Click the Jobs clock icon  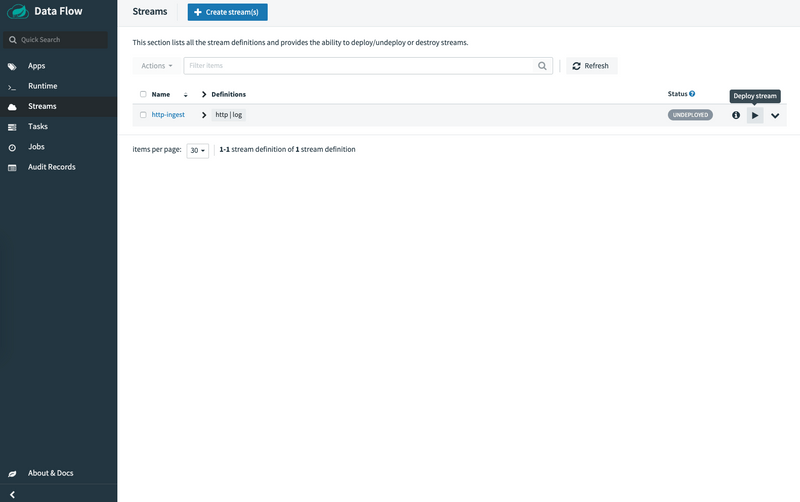pos(12,147)
